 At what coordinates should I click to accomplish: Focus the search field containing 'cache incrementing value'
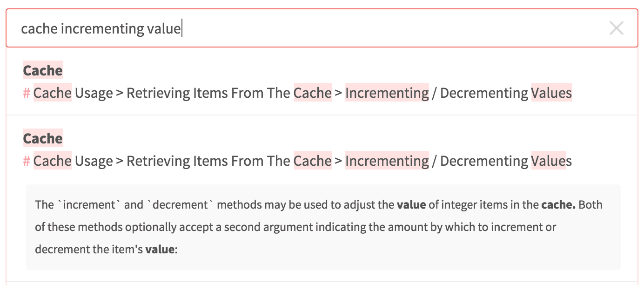click(322, 28)
